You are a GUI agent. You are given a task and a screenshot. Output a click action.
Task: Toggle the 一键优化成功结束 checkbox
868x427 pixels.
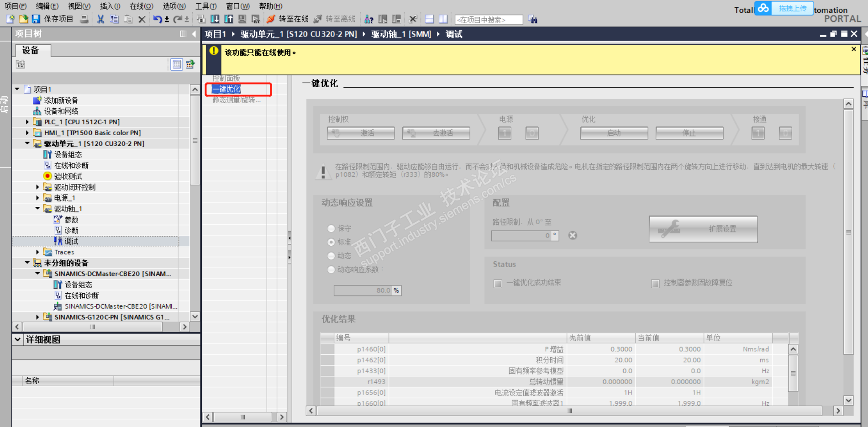tap(498, 284)
